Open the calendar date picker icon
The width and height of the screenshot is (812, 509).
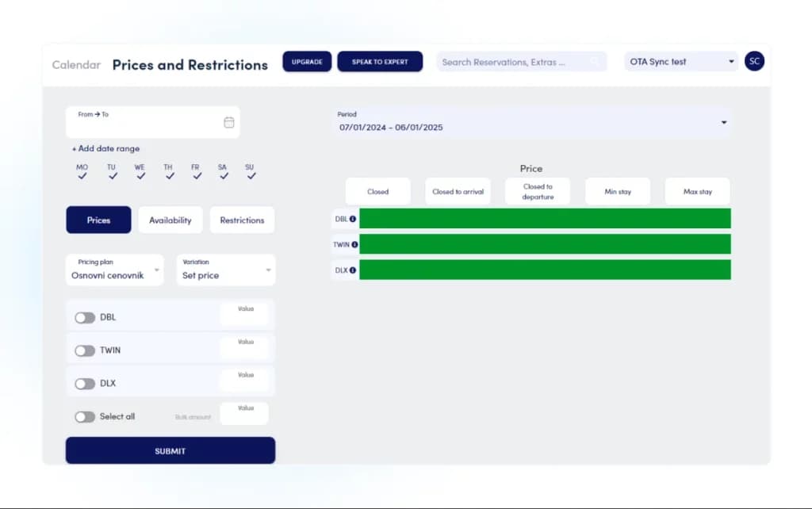[229, 122]
